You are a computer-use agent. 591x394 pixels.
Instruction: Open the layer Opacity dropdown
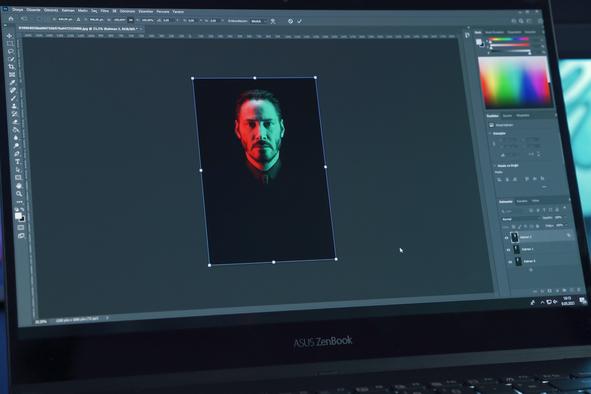pyautogui.click(x=559, y=218)
